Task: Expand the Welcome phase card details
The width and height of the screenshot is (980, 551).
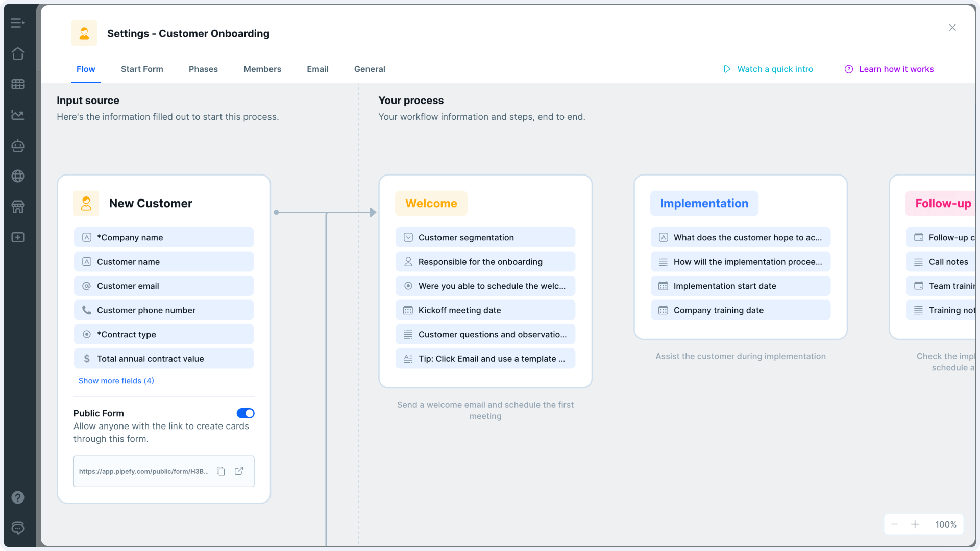Action: (431, 203)
